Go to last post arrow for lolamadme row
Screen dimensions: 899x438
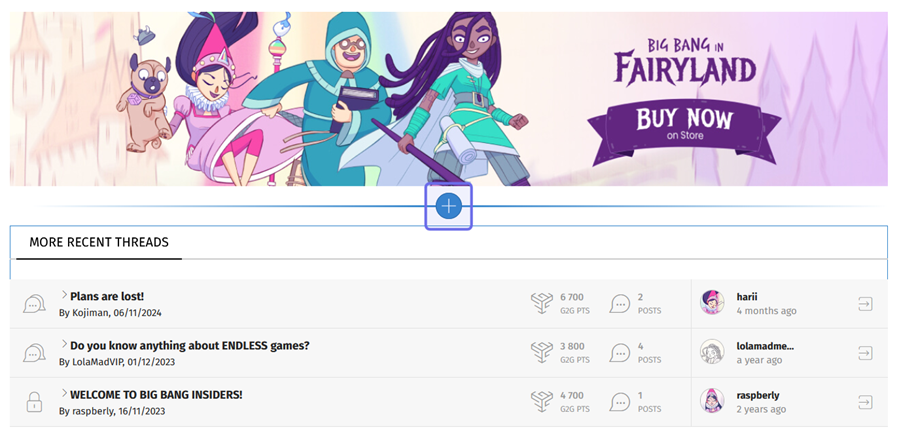pos(865,353)
